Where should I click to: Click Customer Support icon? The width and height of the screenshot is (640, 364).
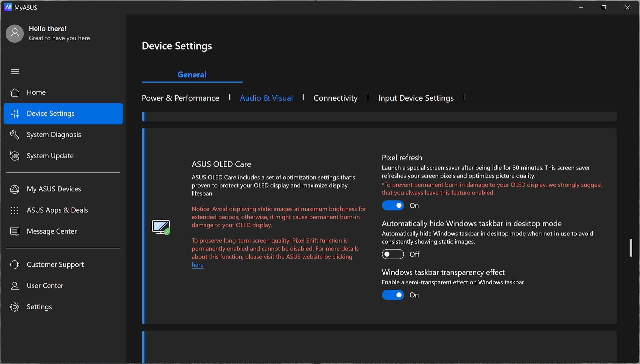point(15,264)
